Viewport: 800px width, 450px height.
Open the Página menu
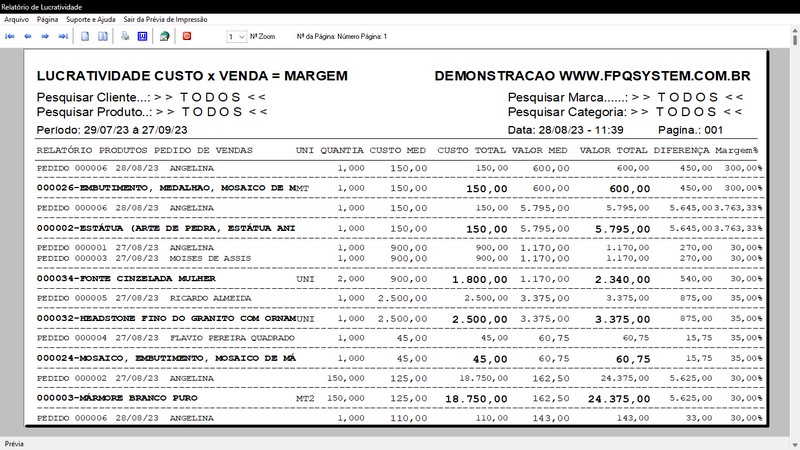[47, 19]
